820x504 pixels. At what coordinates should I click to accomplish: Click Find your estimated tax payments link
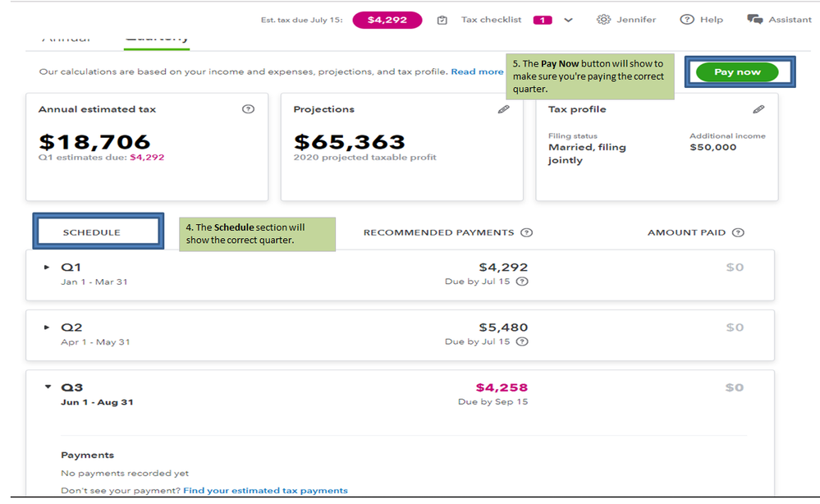point(265,491)
